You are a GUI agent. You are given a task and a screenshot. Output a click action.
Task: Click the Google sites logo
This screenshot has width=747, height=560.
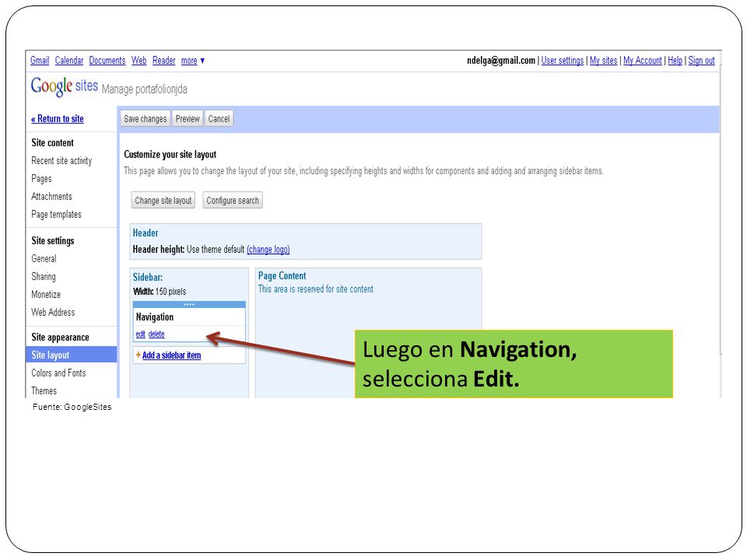coord(65,86)
